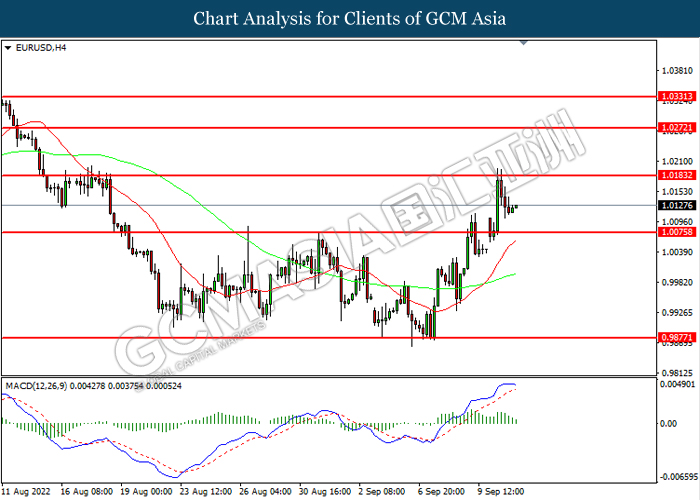Click the 0.004901 MACD axis value
The image size is (700, 500).
(678, 384)
